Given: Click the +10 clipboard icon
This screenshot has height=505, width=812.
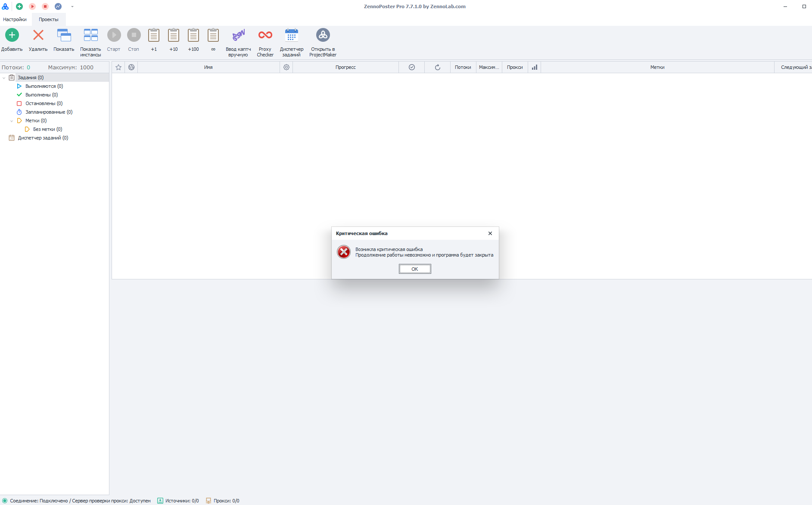Looking at the screenshot, I should tap(174, 35).
